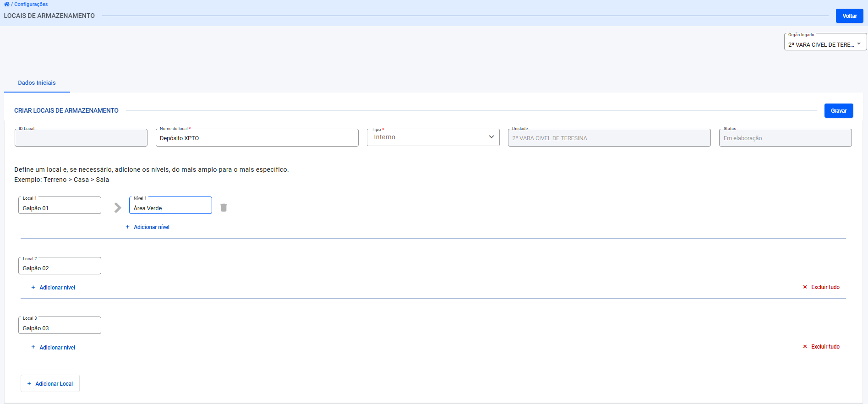Click plus icon to add level under Galpão 02
This screenshot has width=868, height=404.
(33, 288)
